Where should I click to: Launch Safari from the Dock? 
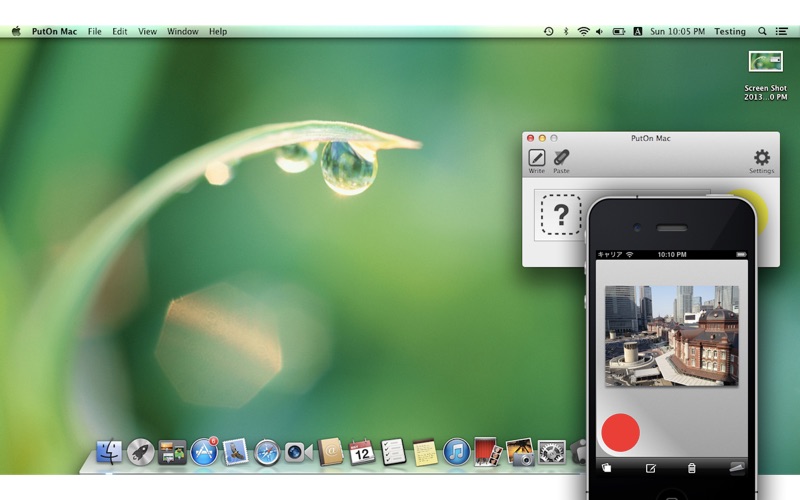tap(267, 453)
